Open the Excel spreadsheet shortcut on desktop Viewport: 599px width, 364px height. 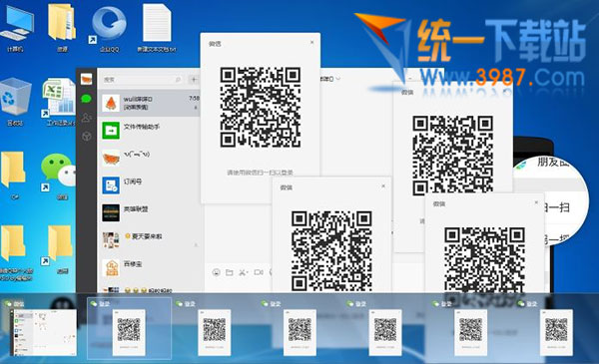[59, 102]
